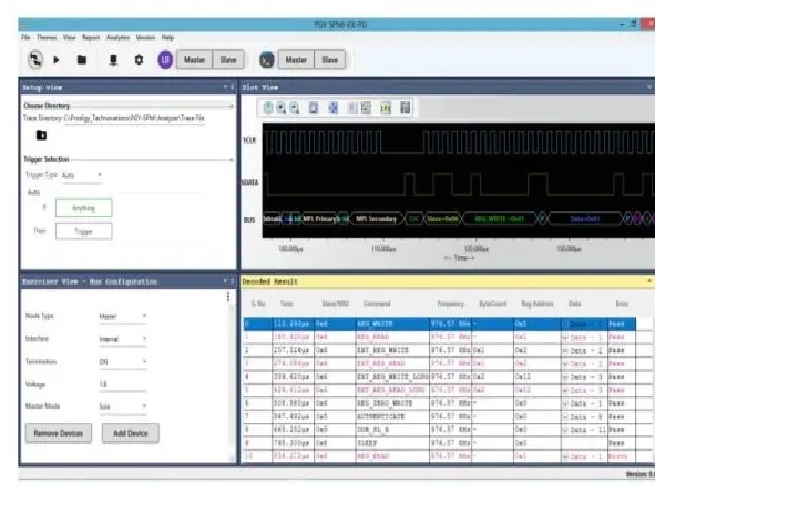
Task: Open the Node Type Master dropdown
Action: tap(123, 316)
